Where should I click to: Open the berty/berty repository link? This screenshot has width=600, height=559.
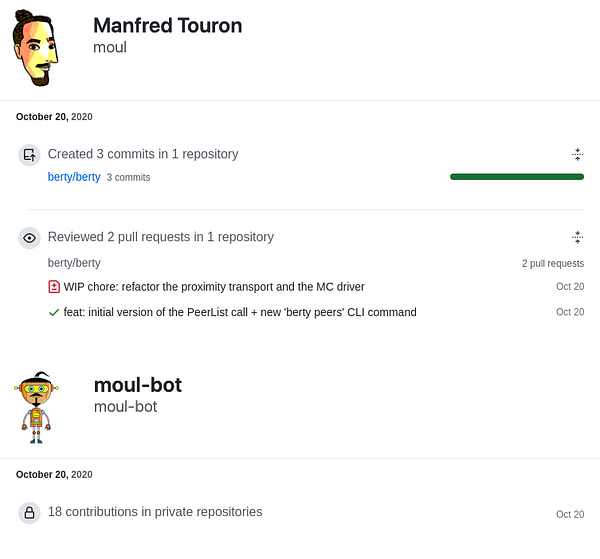tap(74, 177)
